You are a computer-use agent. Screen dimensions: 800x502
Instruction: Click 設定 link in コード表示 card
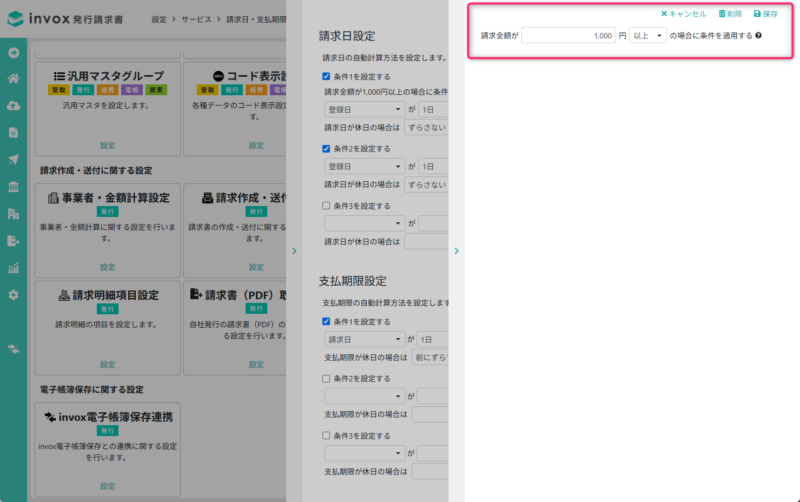tap(256, 145)
